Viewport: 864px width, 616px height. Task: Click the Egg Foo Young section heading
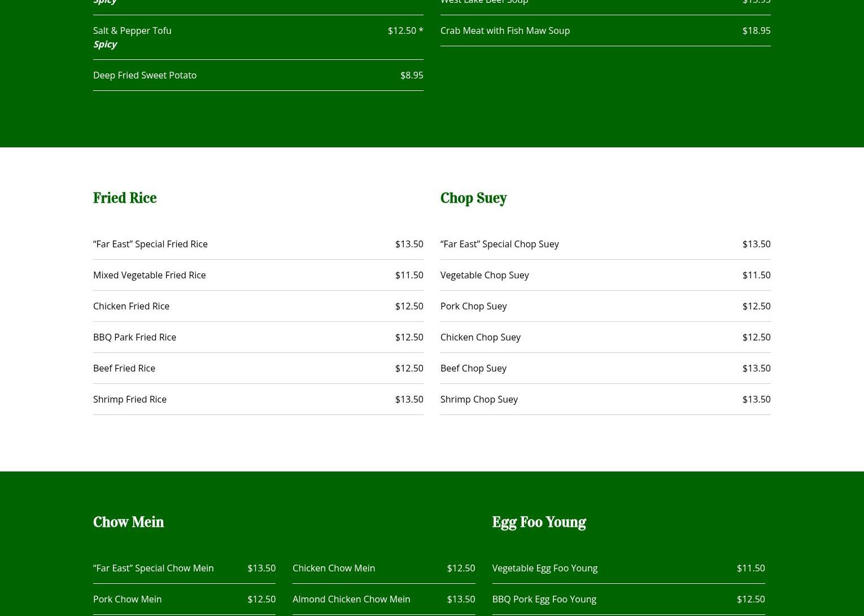[x=539, y=522]
